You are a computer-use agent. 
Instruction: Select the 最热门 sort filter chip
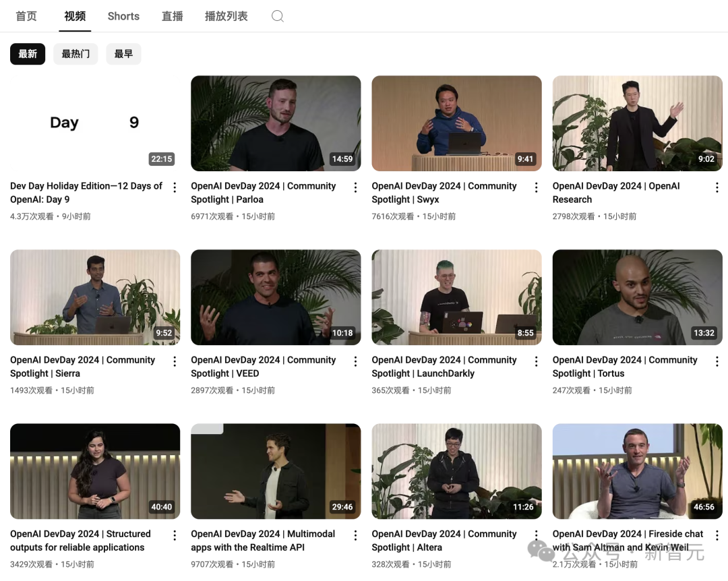(x=75, y=54)
